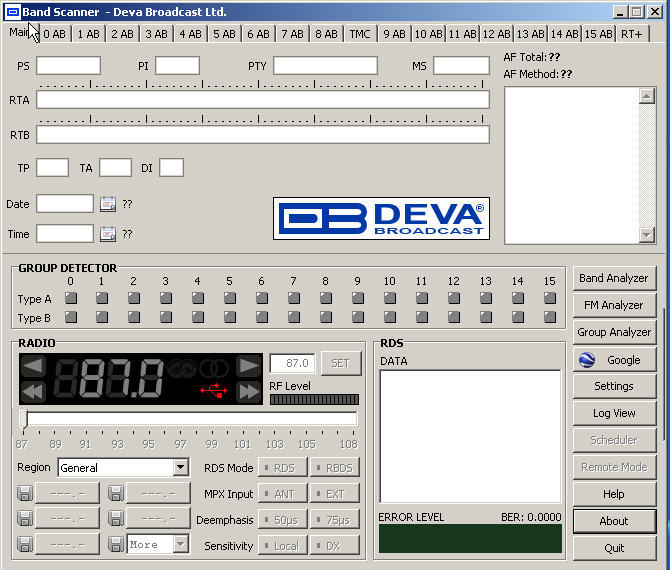Click the PI text field
Viewport: 670px width, 570px height.
(177, 66)
